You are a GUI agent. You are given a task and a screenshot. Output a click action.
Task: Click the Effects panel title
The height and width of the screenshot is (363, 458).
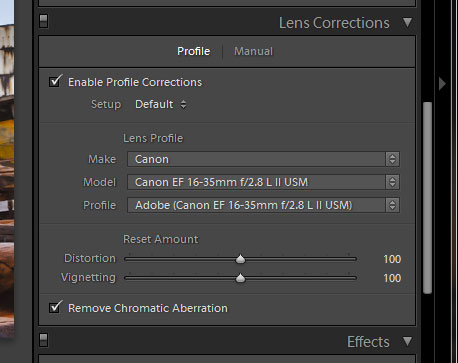pyautogui.click(x=368, y=342)
